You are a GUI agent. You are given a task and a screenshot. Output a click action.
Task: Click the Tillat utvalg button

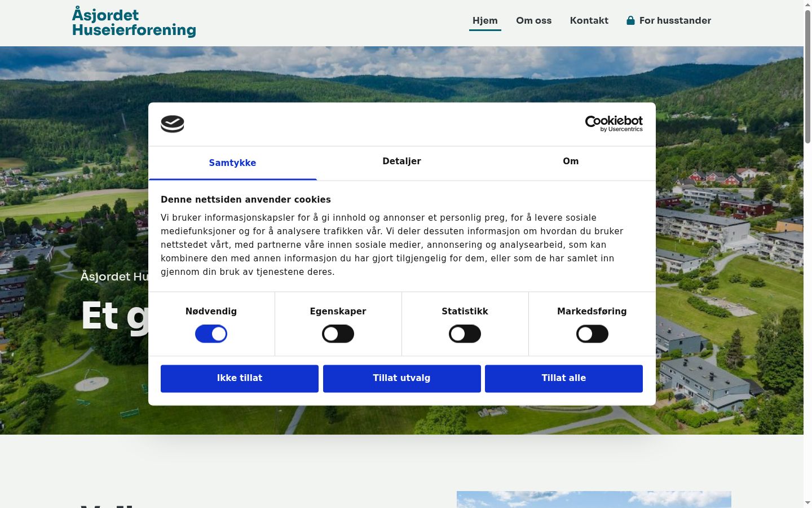[401, 378]
